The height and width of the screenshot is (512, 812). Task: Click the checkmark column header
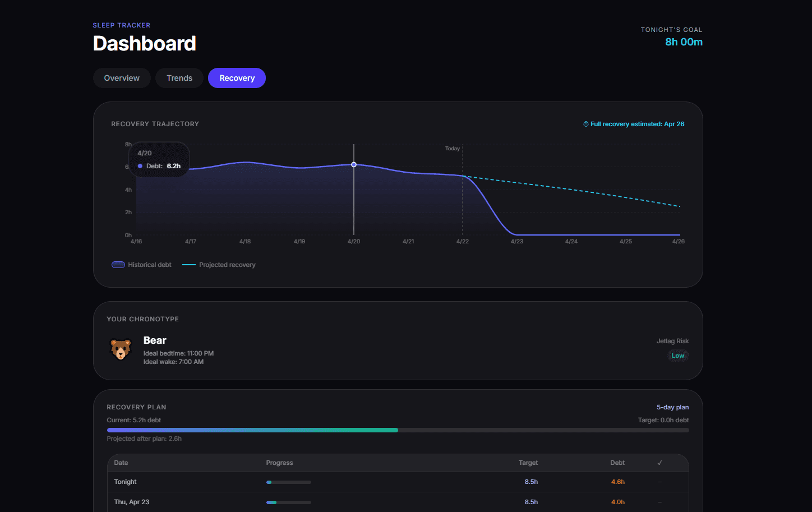pyautogui.click(x=660, y=463)
